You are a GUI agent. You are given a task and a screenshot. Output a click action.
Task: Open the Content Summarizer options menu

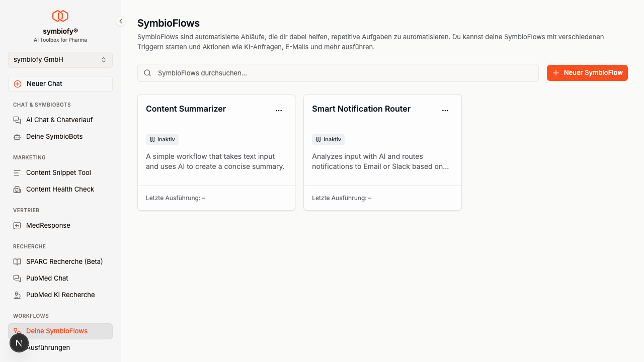279,110
